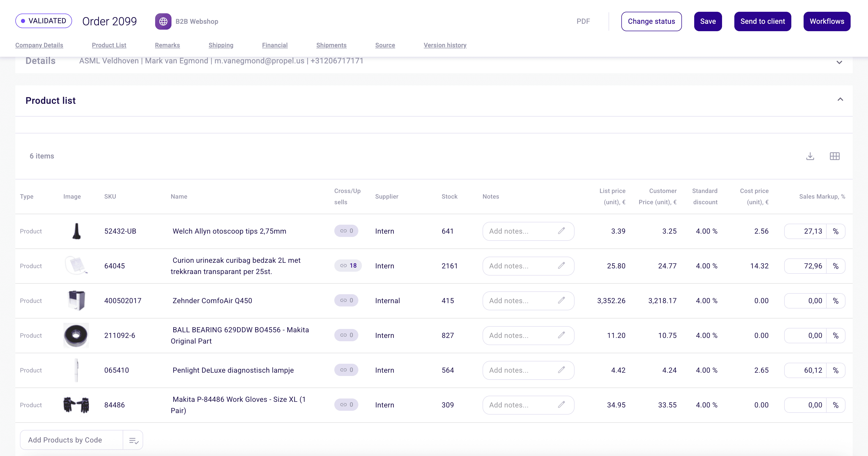
Task: Click pencil icon for Zehnder ComfoAir Q450 notes
Action: pyautogui.click(x=561, y=300)
